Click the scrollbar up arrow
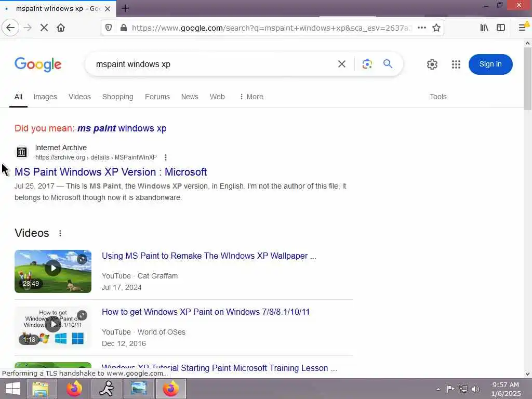 point(527,44)
